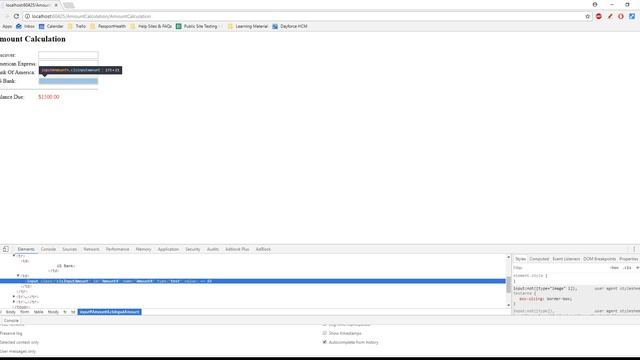Collapse the td node above selected input
This screenshot has height=360, width=640.
(18, 276)
